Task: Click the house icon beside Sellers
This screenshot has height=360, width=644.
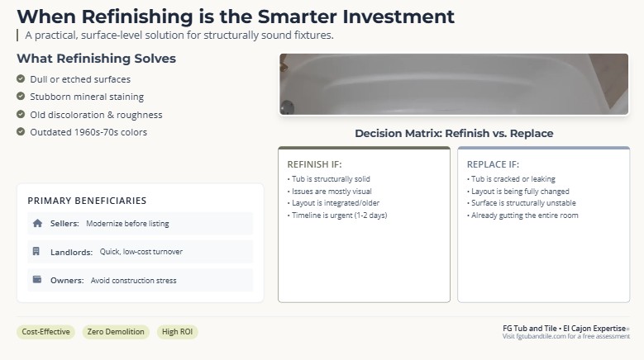Action: (x=37, y=224)
